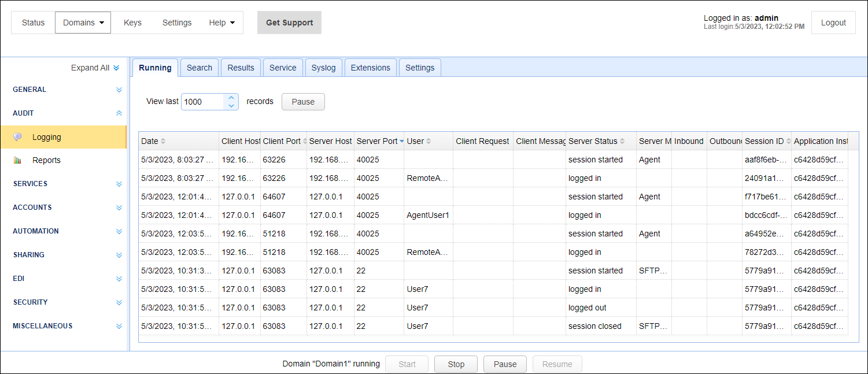Switch to the Running tab
The image size is (868, 374).
click(x=155, y=68)
